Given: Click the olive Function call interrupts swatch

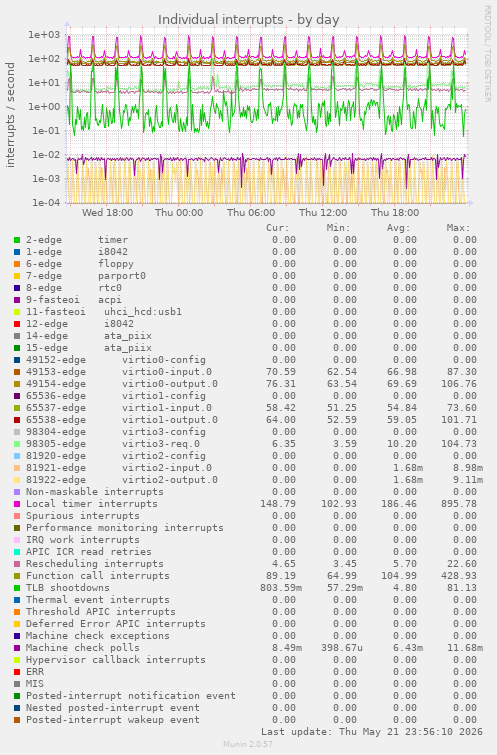Looking at the screenshot, I should (x=17, y=576).
